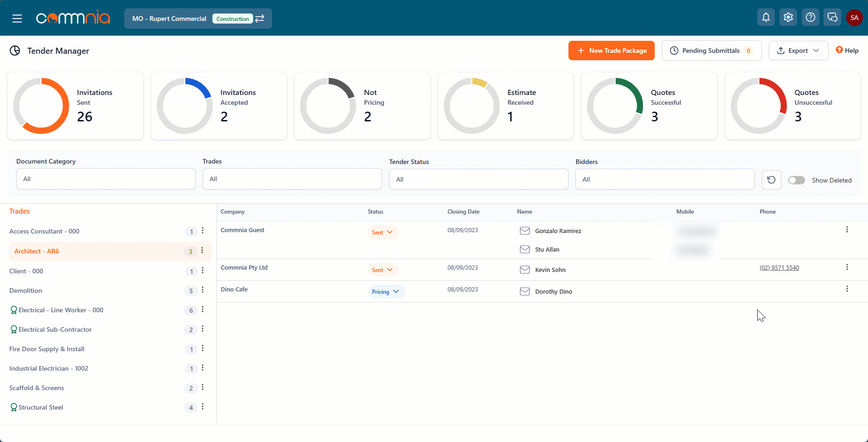Click the Not Pricing card
Screen dimensions: 868x442
[362, 106]
